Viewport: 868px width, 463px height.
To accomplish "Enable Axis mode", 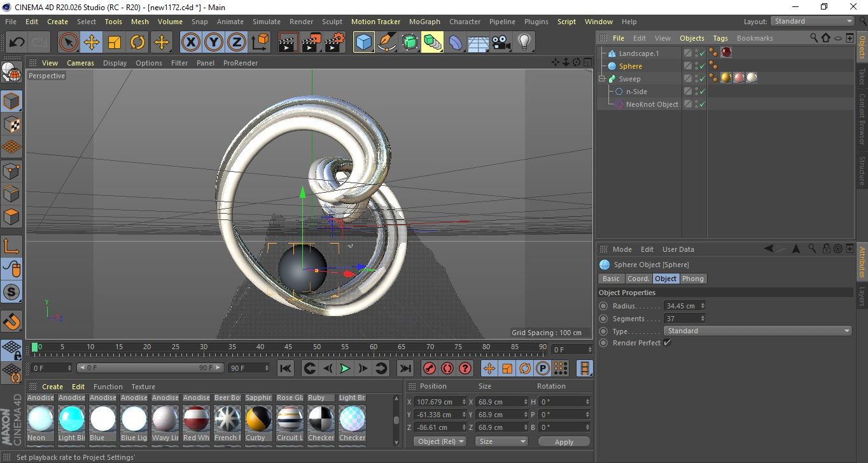I will [11, 246].
